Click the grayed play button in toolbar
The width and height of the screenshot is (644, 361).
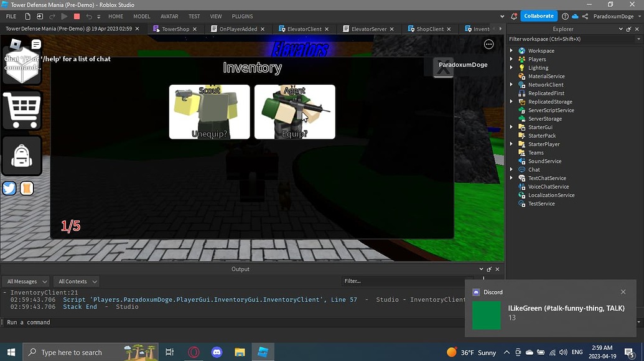64,16
